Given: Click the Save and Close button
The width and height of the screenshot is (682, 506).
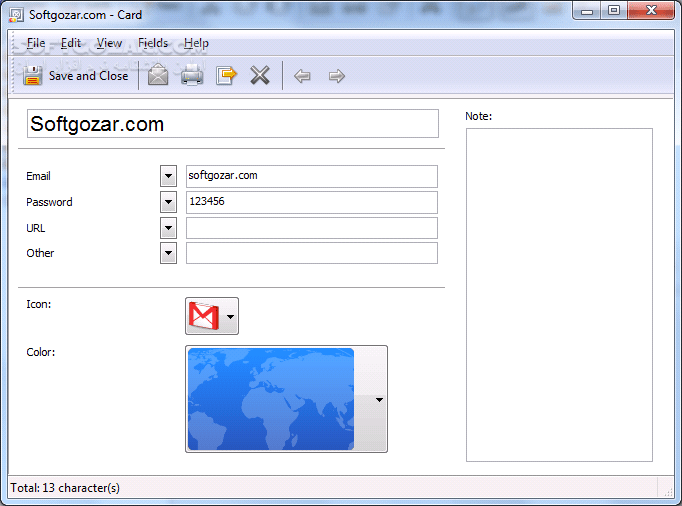Looking at the screenshot, I should click(76, 76).
